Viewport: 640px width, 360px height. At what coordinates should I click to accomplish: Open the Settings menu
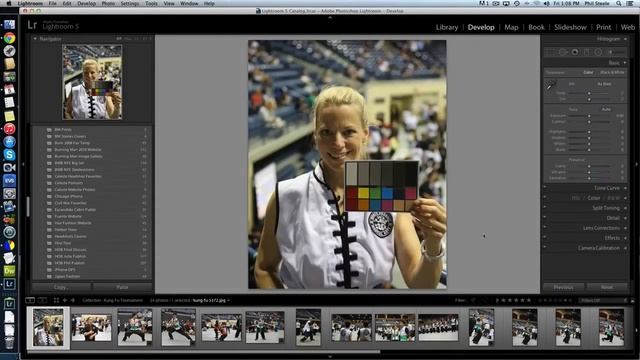130,3
